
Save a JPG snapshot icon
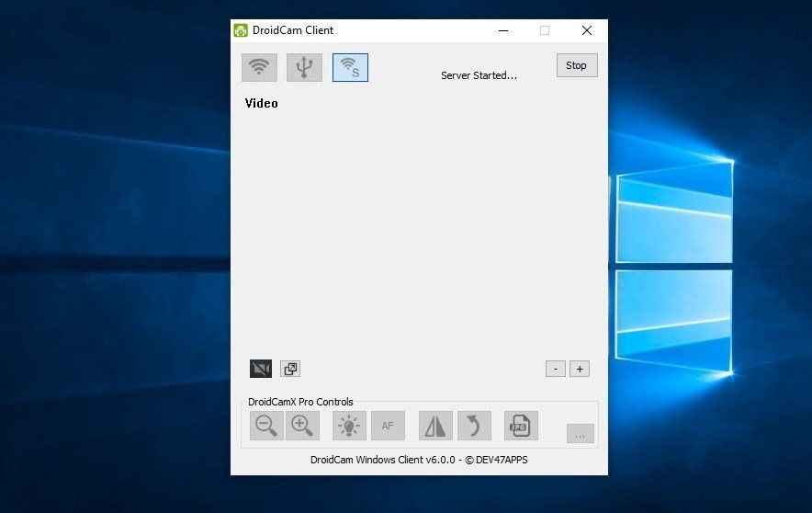tap(521, 426)
